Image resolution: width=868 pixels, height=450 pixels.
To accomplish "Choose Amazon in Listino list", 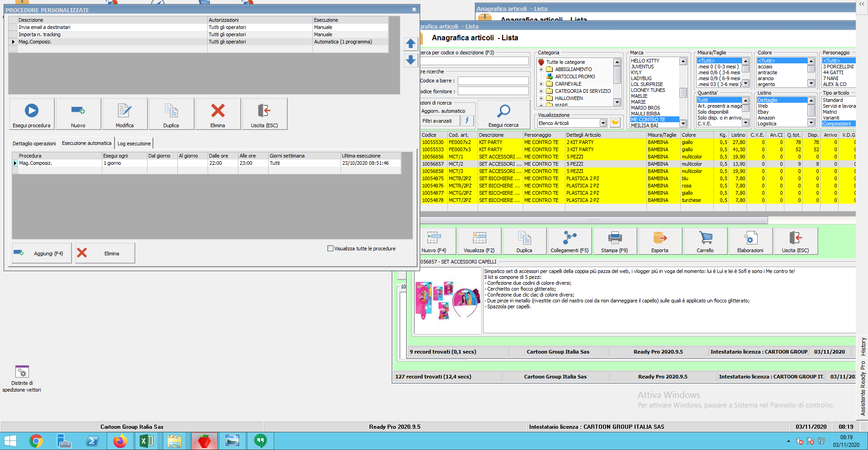I will coord(766,118).
